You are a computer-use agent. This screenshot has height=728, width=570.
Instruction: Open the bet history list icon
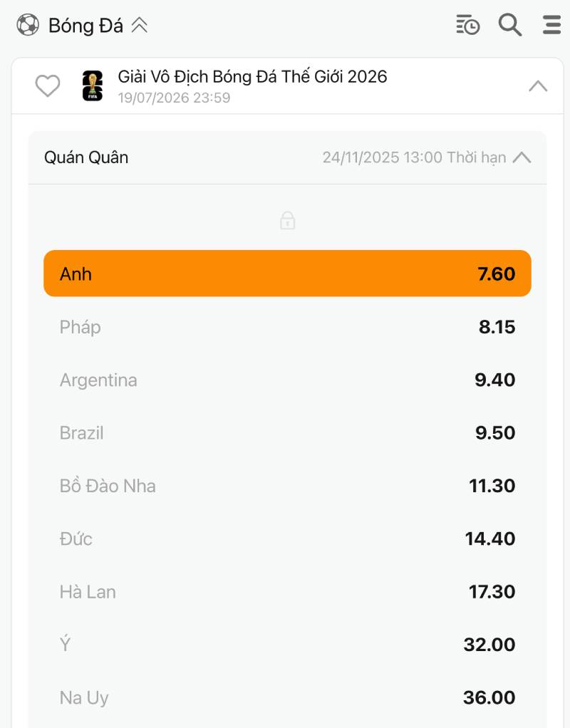pyautogui.click(x=468, y=25)
